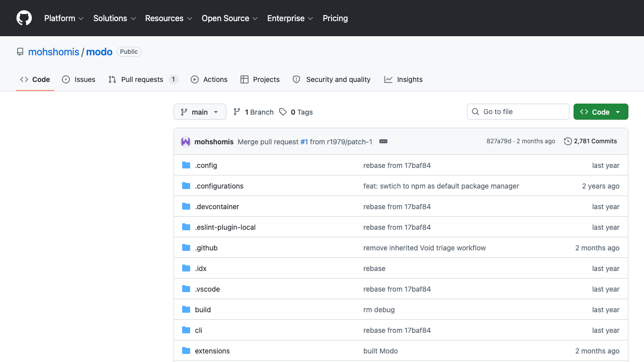
Task: Open the Platform dropdown menu
Action: 64,18
